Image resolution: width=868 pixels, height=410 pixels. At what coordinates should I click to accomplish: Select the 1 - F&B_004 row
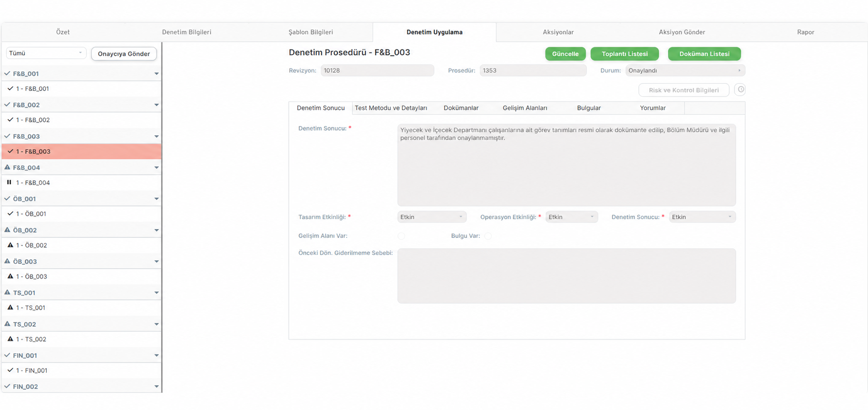click(x=81, y=183)
